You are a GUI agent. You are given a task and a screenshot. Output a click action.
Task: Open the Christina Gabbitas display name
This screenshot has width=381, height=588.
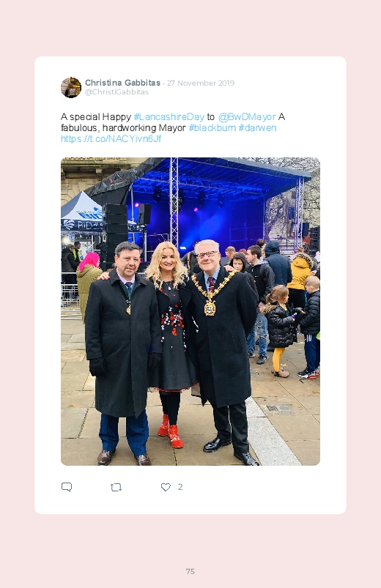(x=123, y=83)
